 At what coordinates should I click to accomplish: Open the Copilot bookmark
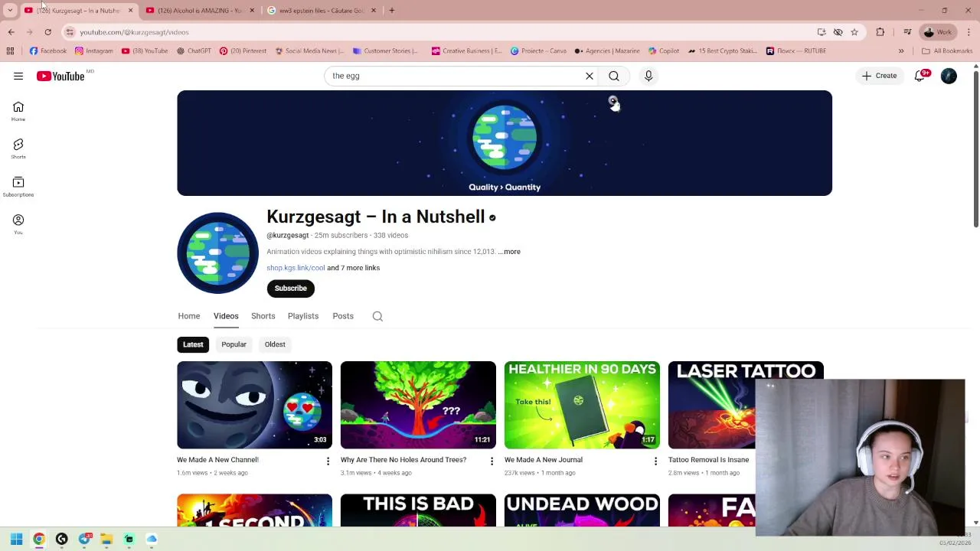pyautogui.click(x=664, y=51)
